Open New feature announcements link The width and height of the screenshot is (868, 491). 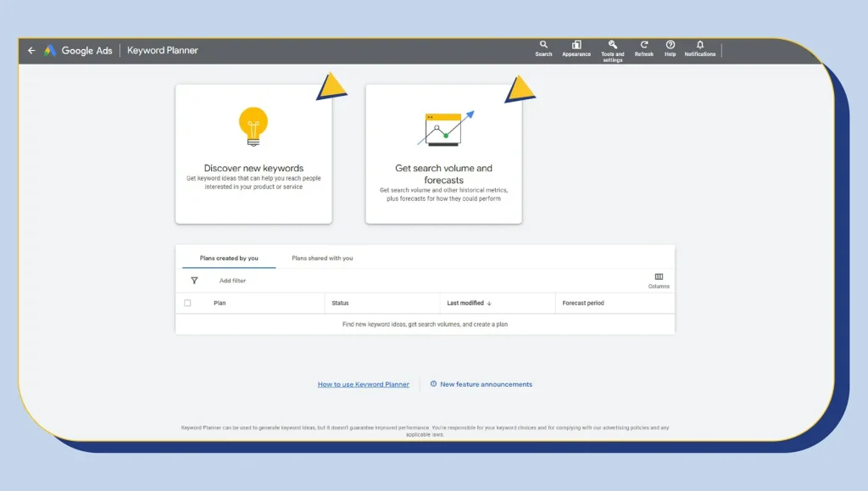pyautogui.click(x=486, y=384)
